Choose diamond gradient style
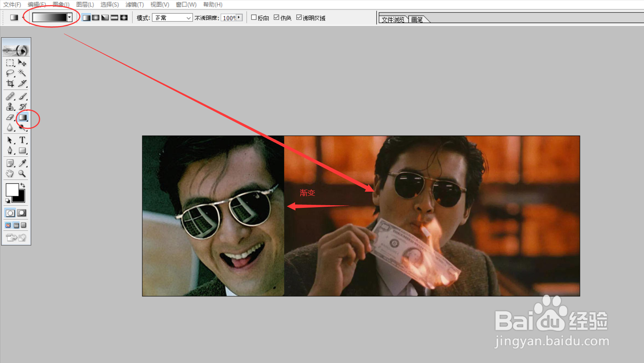644x363 pixels. tap(124, 18)
